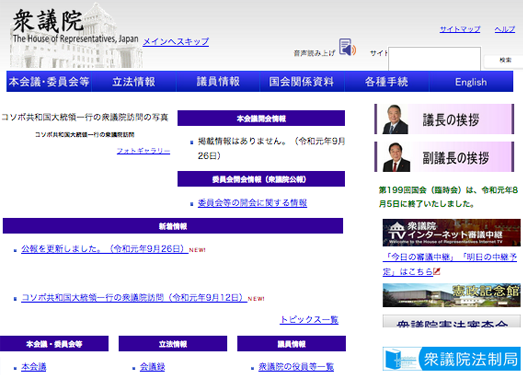Open the 本会議・委員会等 nav menu
This screenshot has height=375, width=523.
(x=49, y=81)
